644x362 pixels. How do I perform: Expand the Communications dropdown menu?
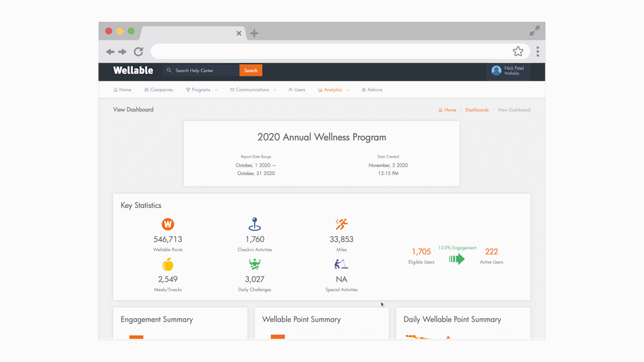[253, 90]
